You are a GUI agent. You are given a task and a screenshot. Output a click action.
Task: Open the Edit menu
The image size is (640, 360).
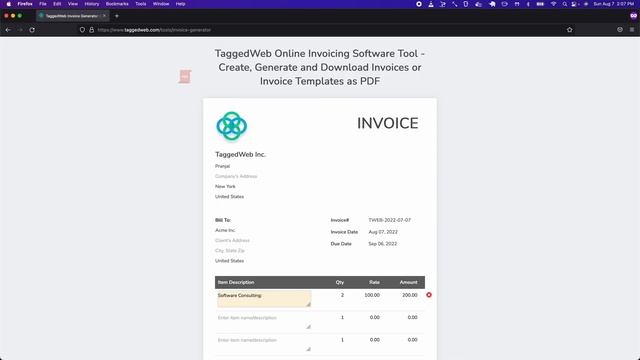[57, 4]
